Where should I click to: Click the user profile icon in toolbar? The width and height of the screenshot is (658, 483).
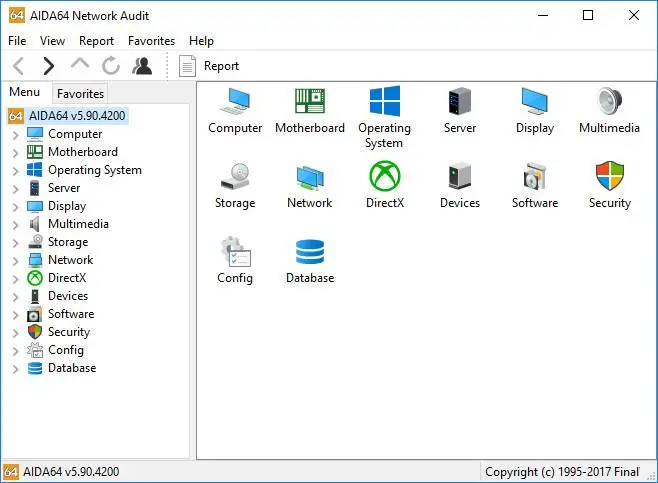pyautogui.click(x=142, y=66)
